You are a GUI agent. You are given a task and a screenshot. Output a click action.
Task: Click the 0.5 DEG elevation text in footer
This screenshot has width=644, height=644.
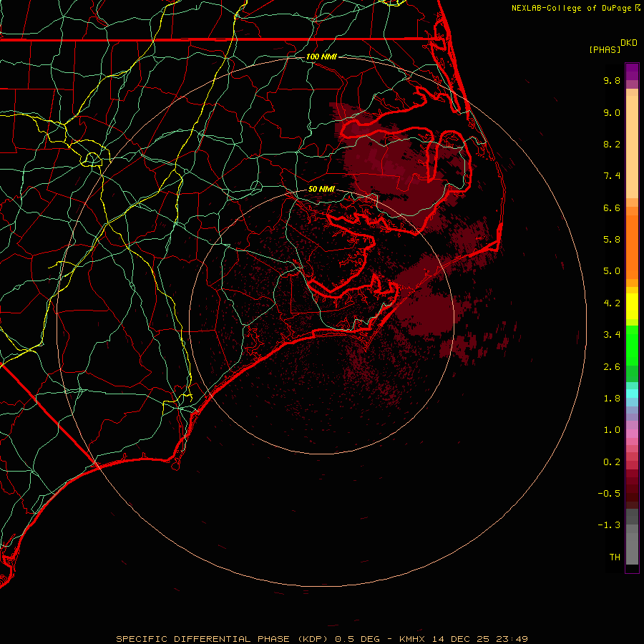[357, 639]
